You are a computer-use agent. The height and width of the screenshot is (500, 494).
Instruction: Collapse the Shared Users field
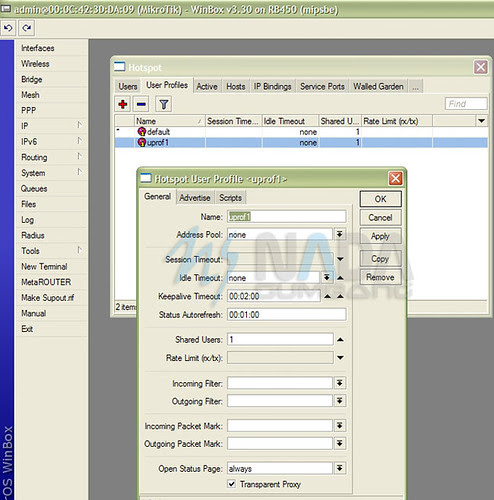tap(340, 340)
